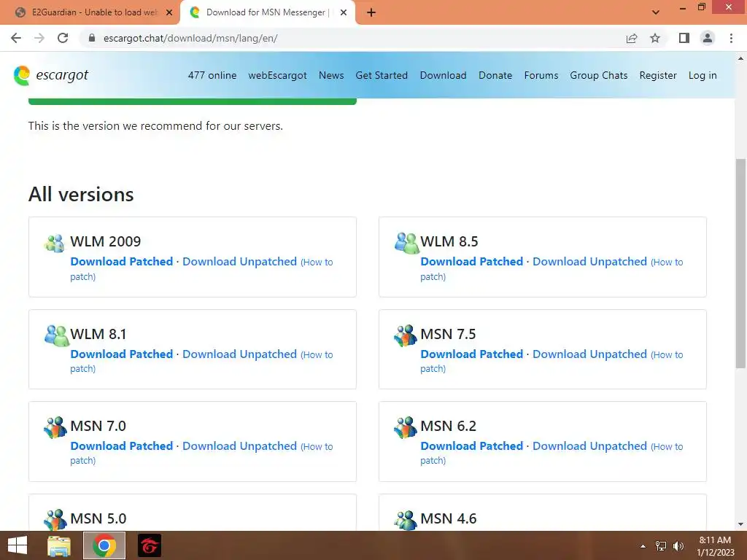
Task: Open a new tab with the plus button
Action: (x=371, y=13)
